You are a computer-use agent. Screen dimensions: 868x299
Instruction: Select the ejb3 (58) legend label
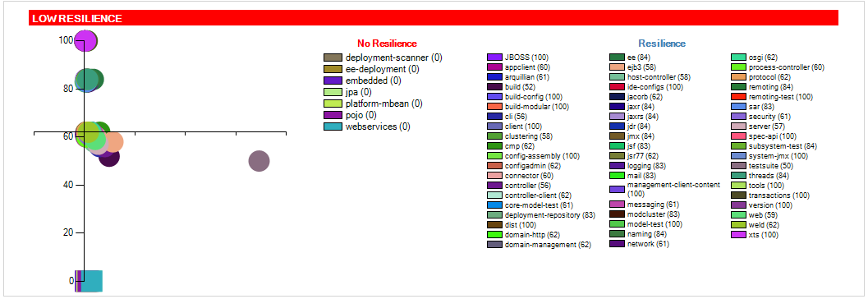click(641, 67)
